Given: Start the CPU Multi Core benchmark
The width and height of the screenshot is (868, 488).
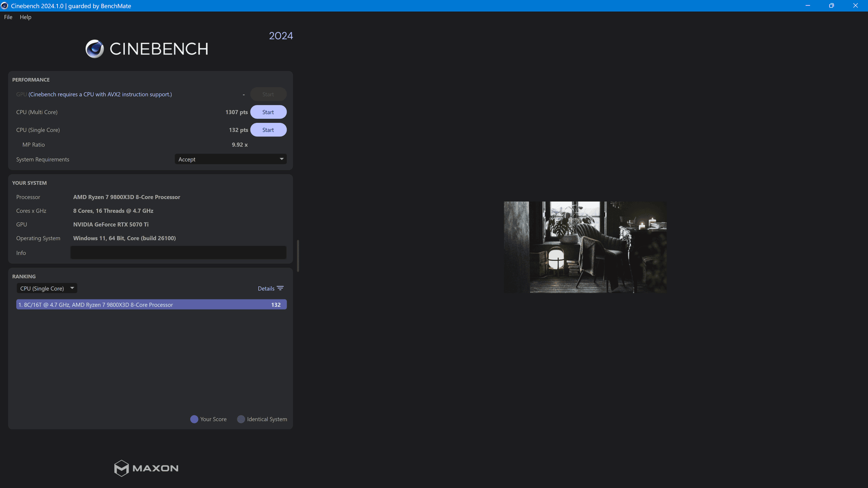Looking at the screenshot, I should 269,112.
